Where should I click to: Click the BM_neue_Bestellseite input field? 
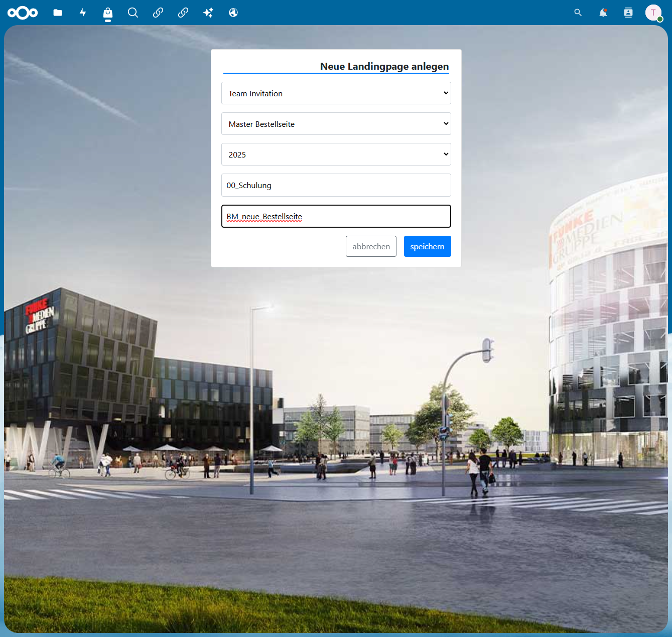336,216
